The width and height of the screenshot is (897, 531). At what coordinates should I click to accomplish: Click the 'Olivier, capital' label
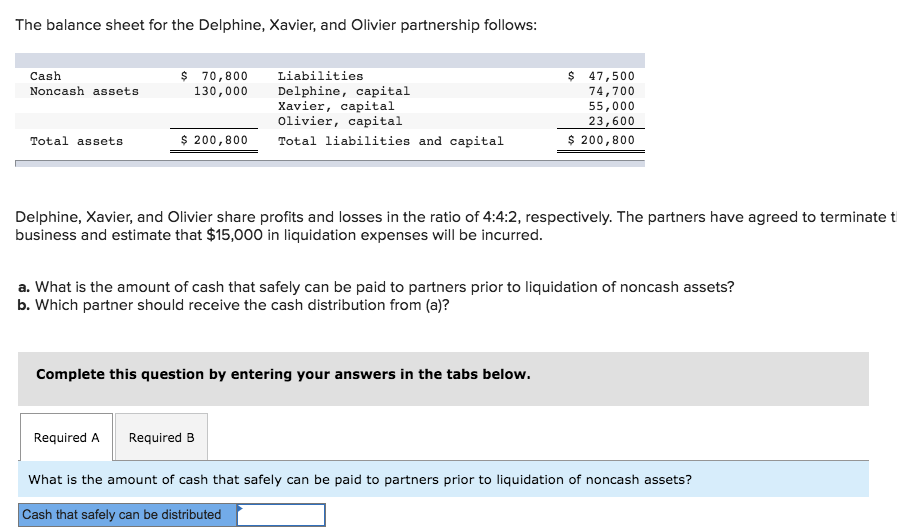pos(340,121)
